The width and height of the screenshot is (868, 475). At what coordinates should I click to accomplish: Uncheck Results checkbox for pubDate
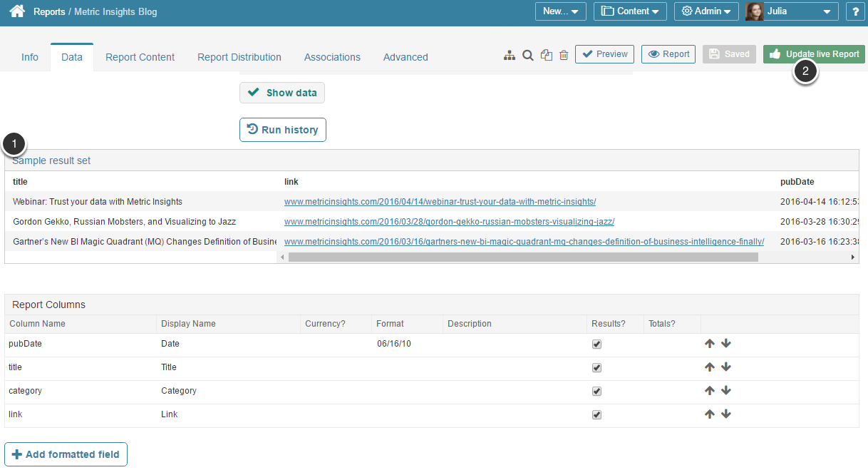596,344
